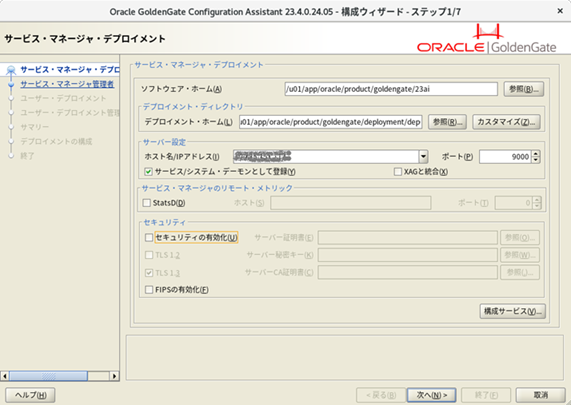The width and height of the screenshot is (571, 405).
Task: Click right arrow of sidebar horizontal scrollbar
Action: click(114, 376)
